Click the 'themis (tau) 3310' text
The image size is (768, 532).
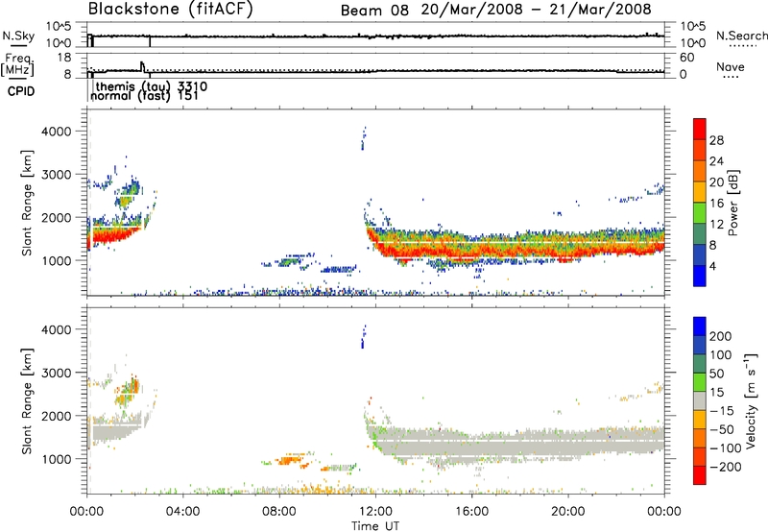(x=152, y=86)
